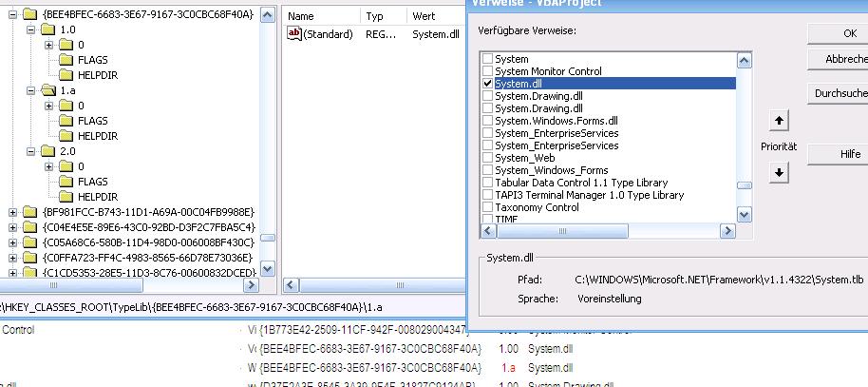Sort registry values by Wert column
868x387 pixels.
coord(436,16)
